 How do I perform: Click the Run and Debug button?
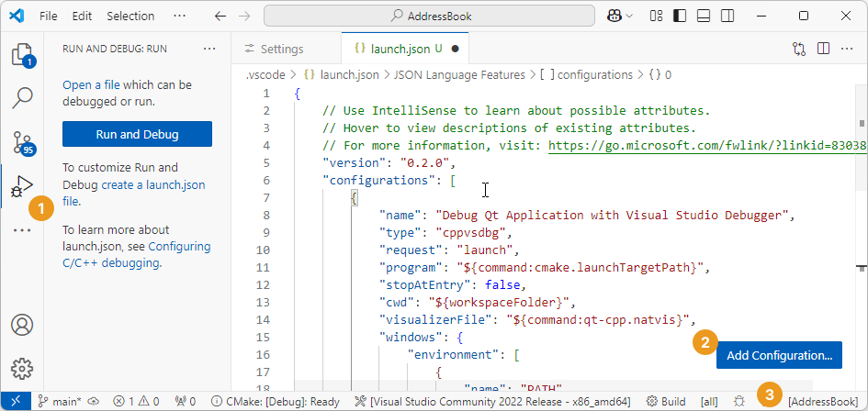(137, 134)
